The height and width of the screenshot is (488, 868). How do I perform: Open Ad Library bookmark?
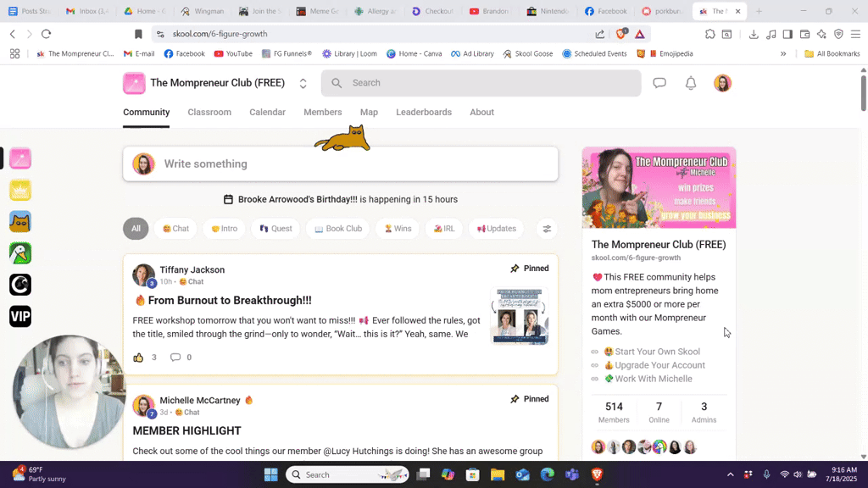click(472, 53)
